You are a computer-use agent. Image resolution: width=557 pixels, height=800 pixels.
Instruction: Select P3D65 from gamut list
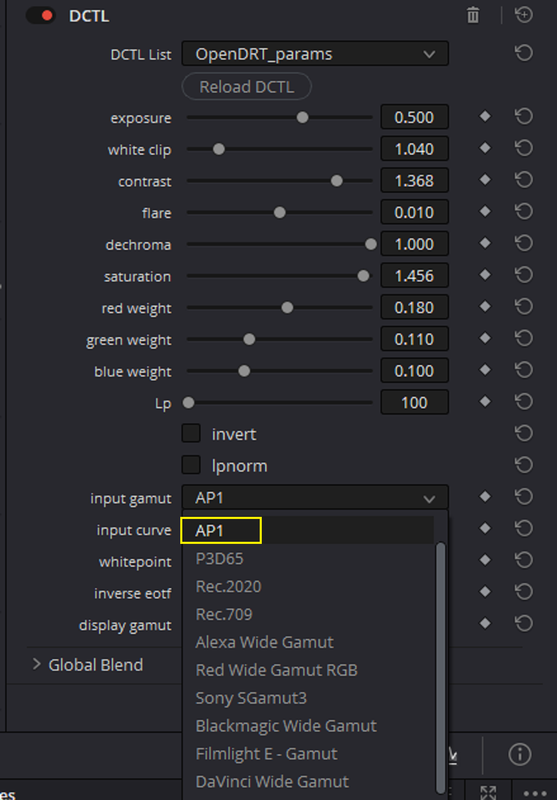coord(308,559)
